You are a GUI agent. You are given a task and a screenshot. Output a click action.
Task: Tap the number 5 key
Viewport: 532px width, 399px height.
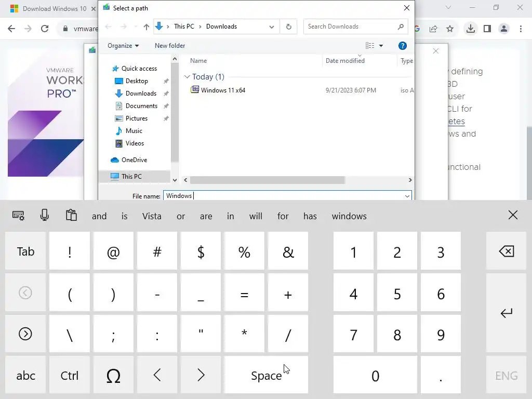coord(397,293)
